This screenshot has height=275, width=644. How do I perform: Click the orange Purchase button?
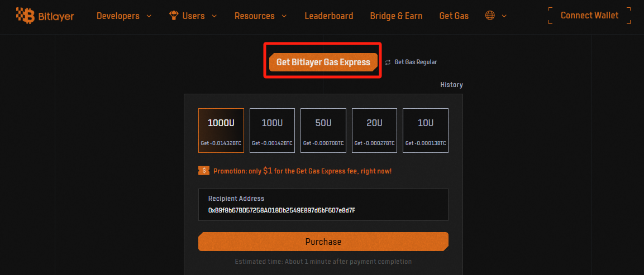click(323, 242)
